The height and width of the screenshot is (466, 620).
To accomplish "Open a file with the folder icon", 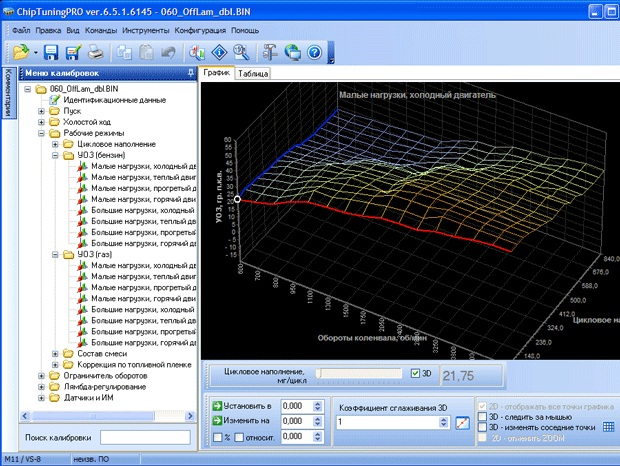I will point(21,52).
